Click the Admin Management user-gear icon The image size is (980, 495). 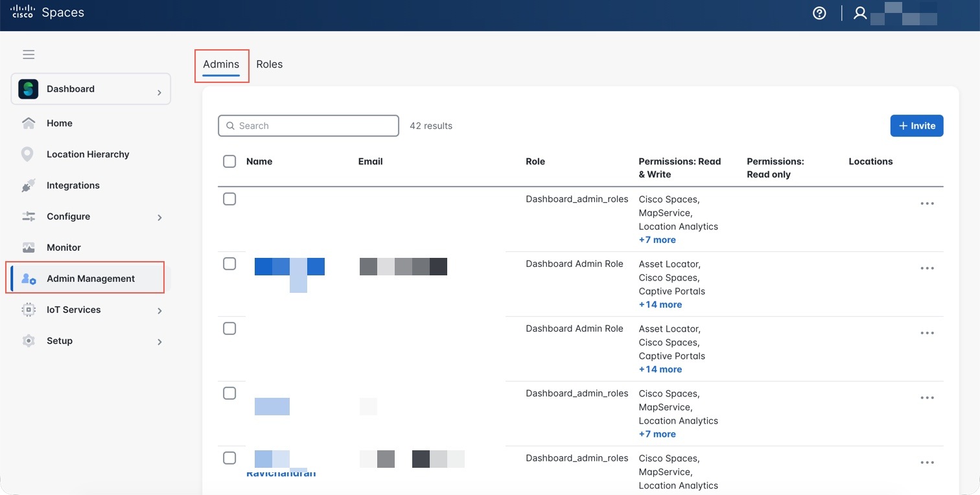tap(29, 279)
